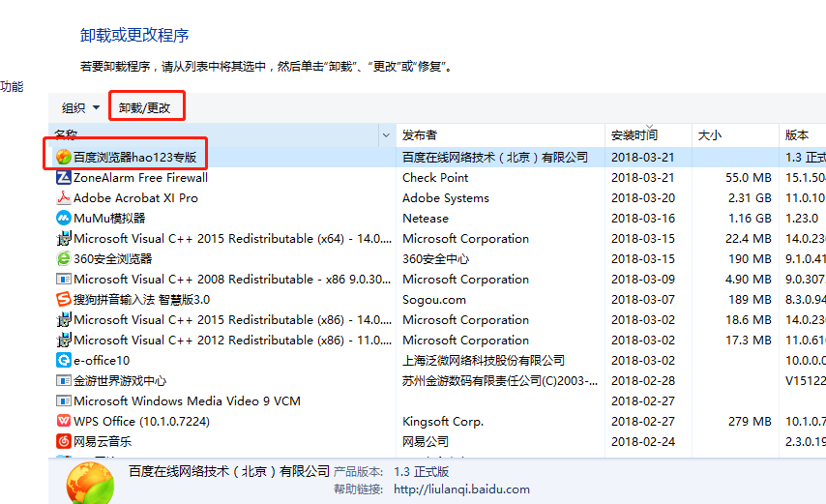Click the 360安全浏览器 icon

point(64,258)
